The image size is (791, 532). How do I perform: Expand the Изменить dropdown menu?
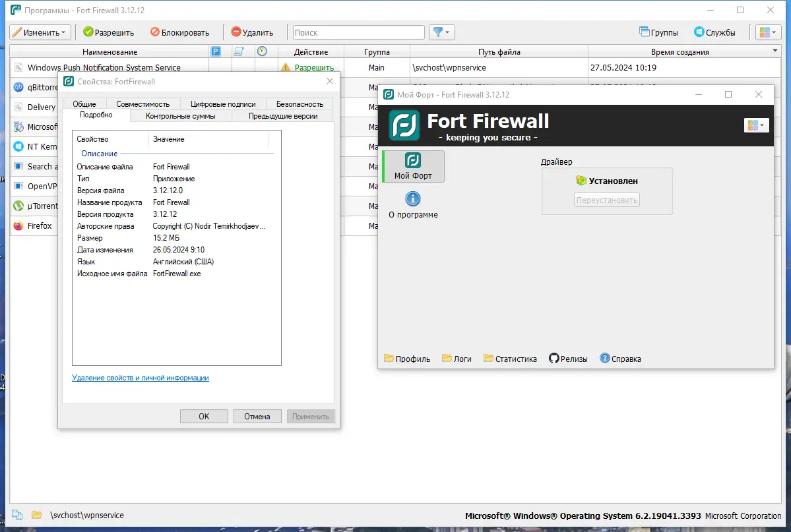click(40, 32)
